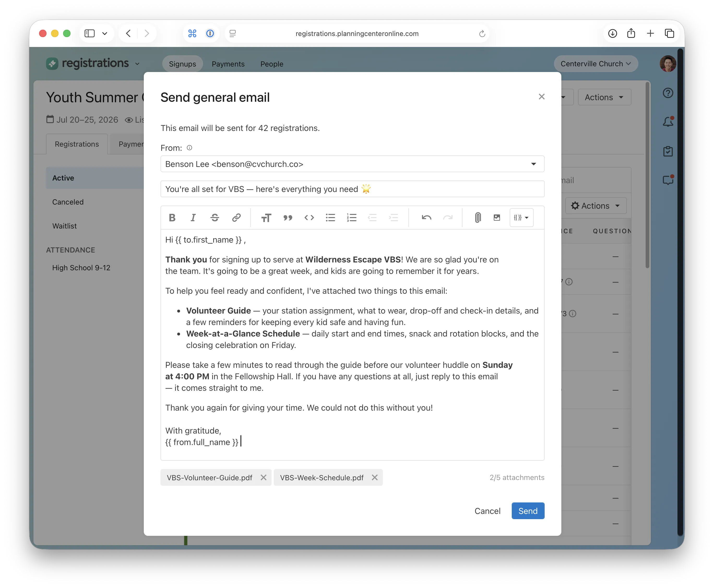This screenshot has height=588, width=714.
Task: Open the From sender dropdown
Action: [x=352, y=164]
